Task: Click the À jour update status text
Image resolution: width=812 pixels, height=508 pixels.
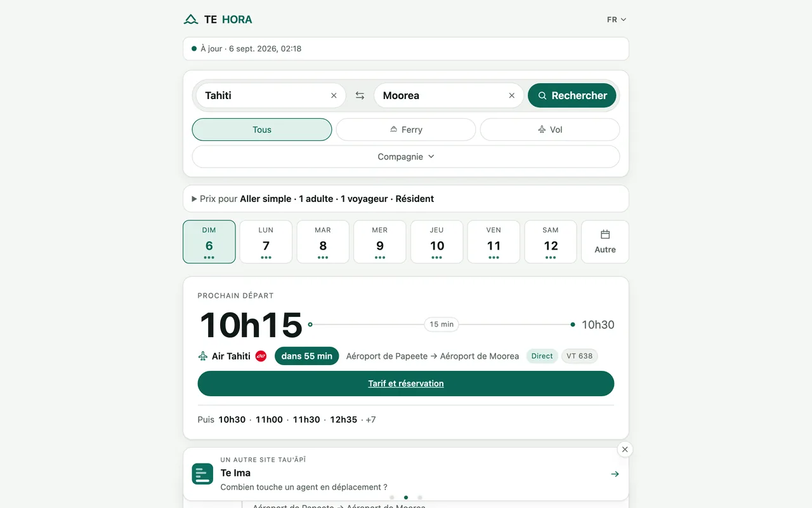Action: tap(251, 49)
